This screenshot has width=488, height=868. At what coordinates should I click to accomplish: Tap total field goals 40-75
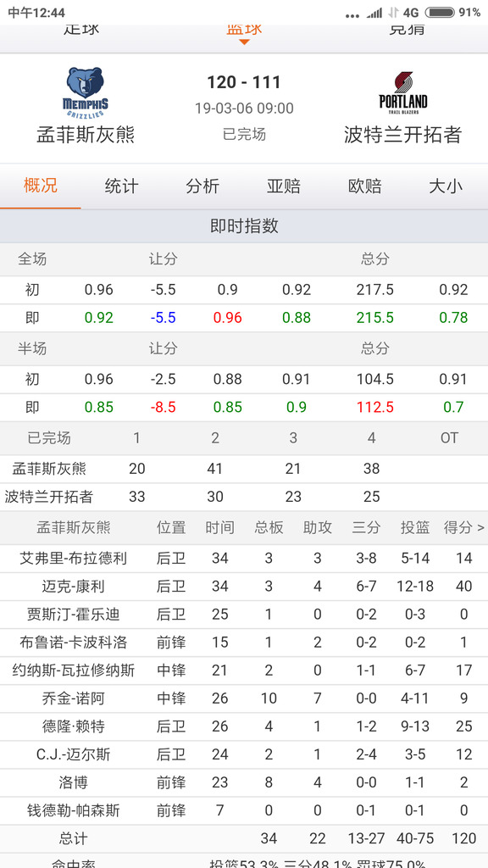click(415, 838)
